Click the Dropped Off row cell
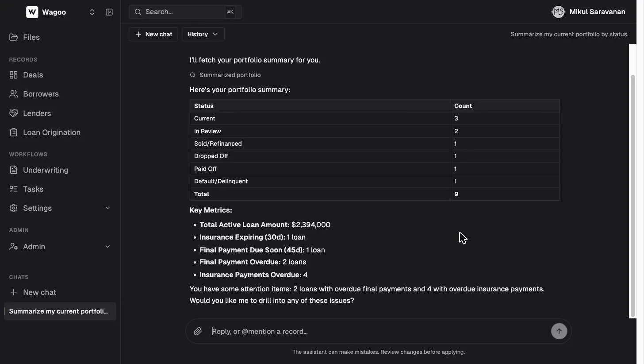644x364 pixels. tap(320, 156)
